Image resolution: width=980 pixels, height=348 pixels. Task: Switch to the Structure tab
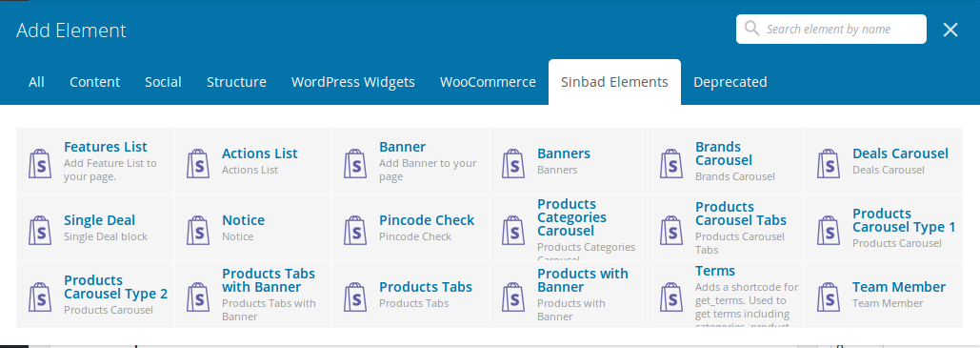coord(236,82)
